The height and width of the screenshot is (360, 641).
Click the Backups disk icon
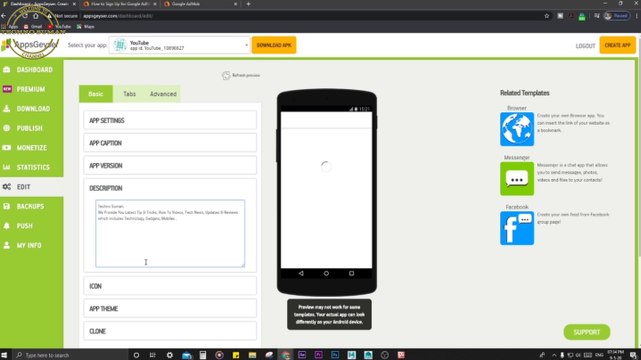click(7, 206)
